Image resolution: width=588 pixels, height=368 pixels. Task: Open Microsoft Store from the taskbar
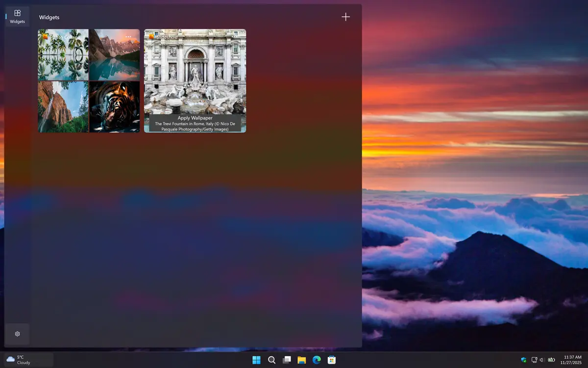[x=332, y=360]
